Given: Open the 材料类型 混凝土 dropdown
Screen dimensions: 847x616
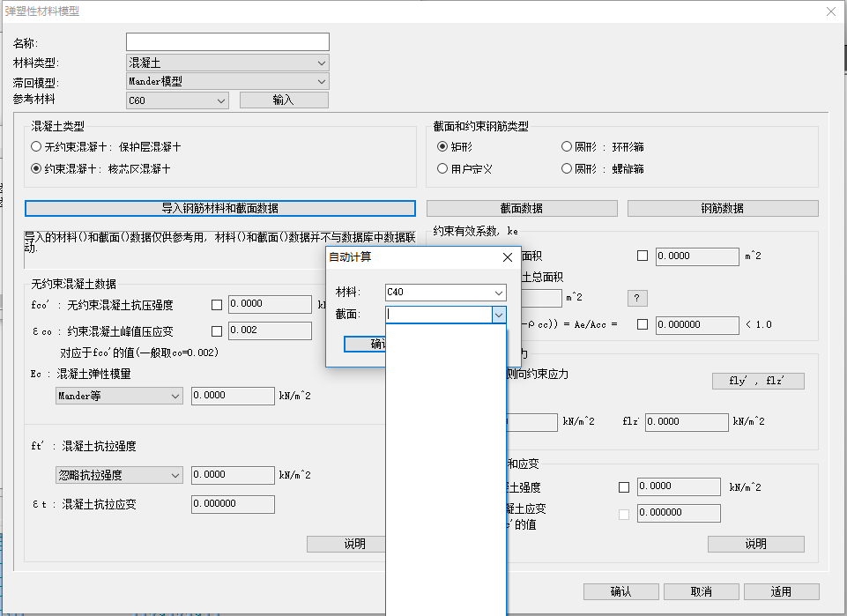Looking at the screenshot, I should click(227, 63).
